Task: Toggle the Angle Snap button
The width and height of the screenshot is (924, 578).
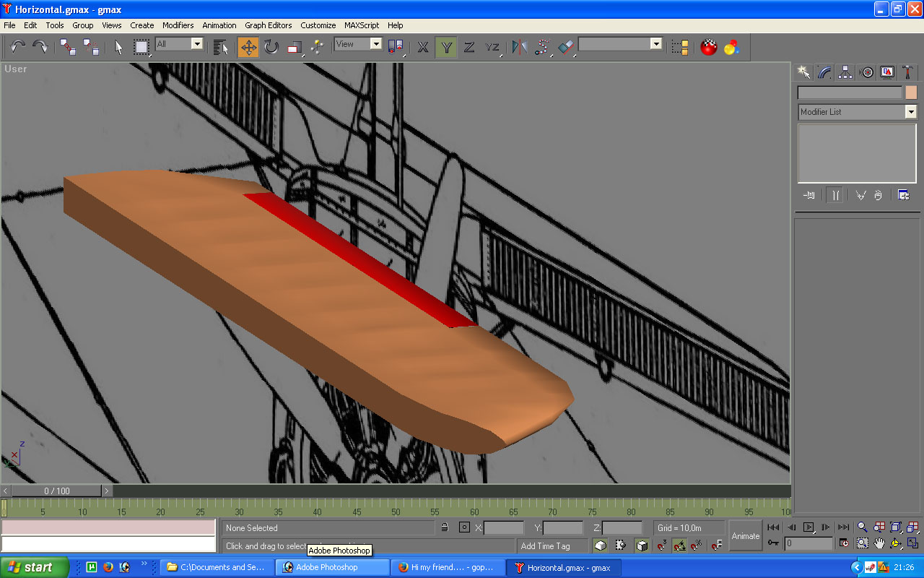Action: pos(679,545)
